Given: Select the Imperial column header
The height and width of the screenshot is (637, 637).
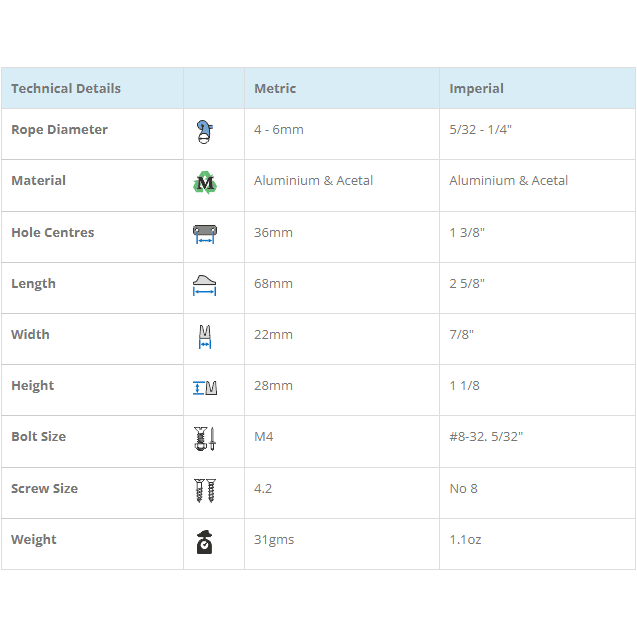Looking at the screenshot, I should [476, 88].
